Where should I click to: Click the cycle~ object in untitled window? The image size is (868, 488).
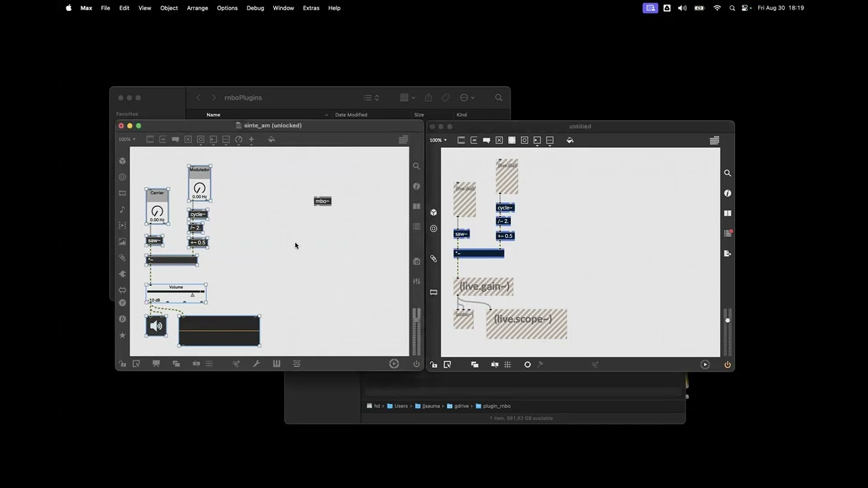click(505, 207)
